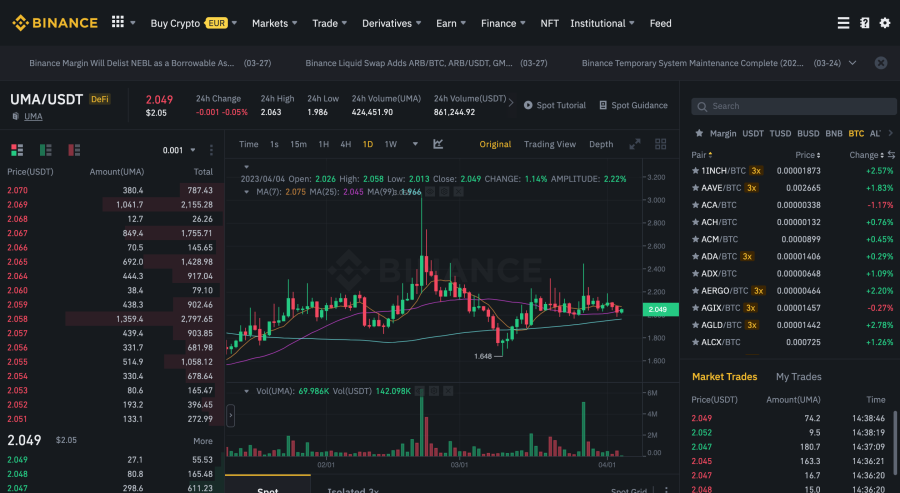This screenshot has width=900, height=493.
Task: Expand more chart intervals dropdown arrow
Action: tap(415, 144)
